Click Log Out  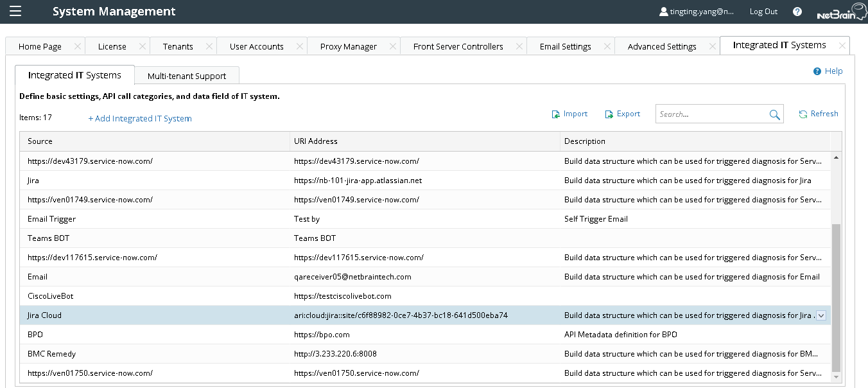(x=763, y=11)
